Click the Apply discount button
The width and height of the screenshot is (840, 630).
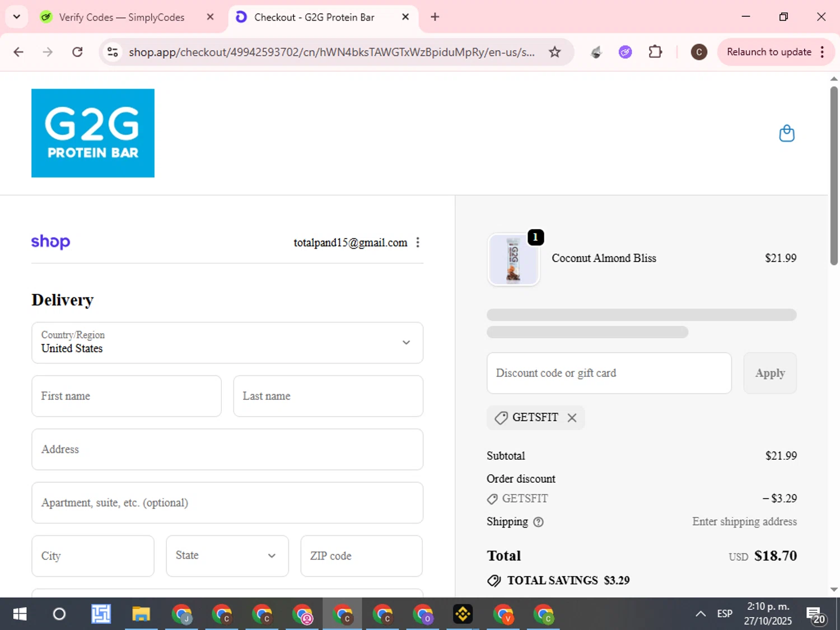coord(770,373)
